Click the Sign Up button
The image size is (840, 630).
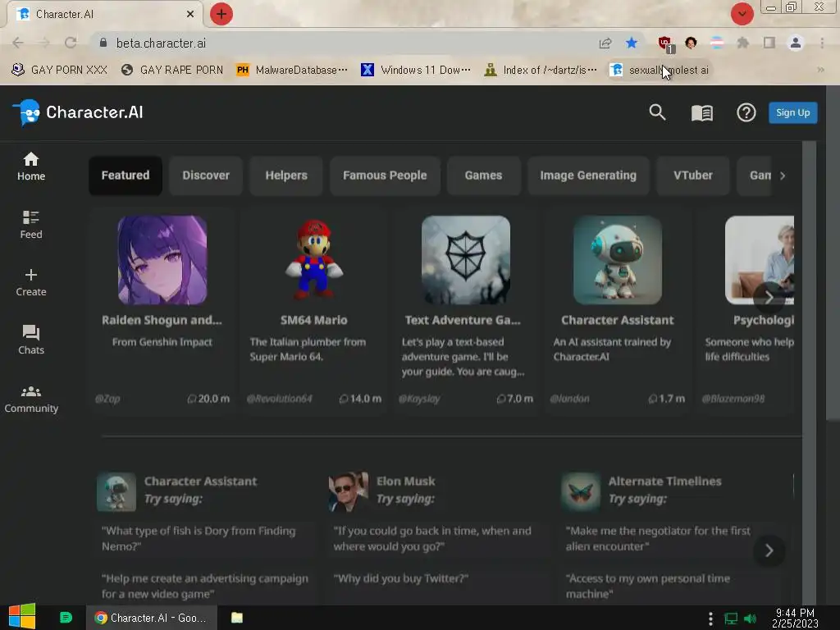(793, 112)
